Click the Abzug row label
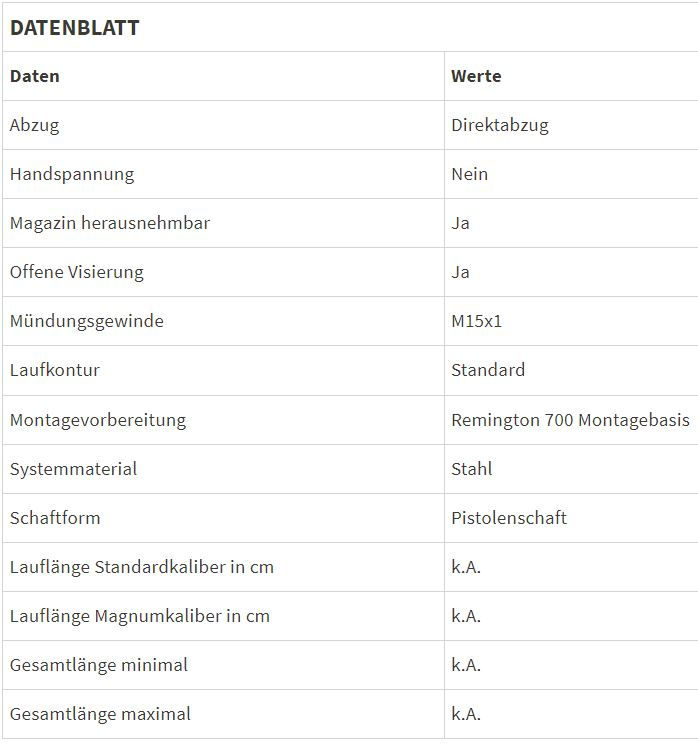 click(x=35, y=125)
